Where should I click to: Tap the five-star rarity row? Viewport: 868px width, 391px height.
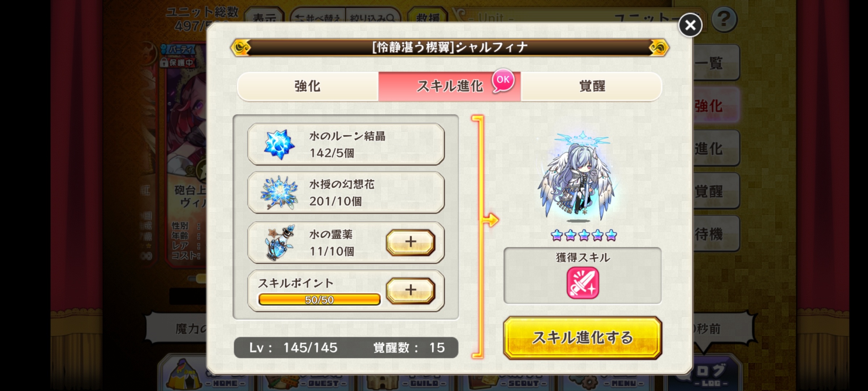[584, 235]
